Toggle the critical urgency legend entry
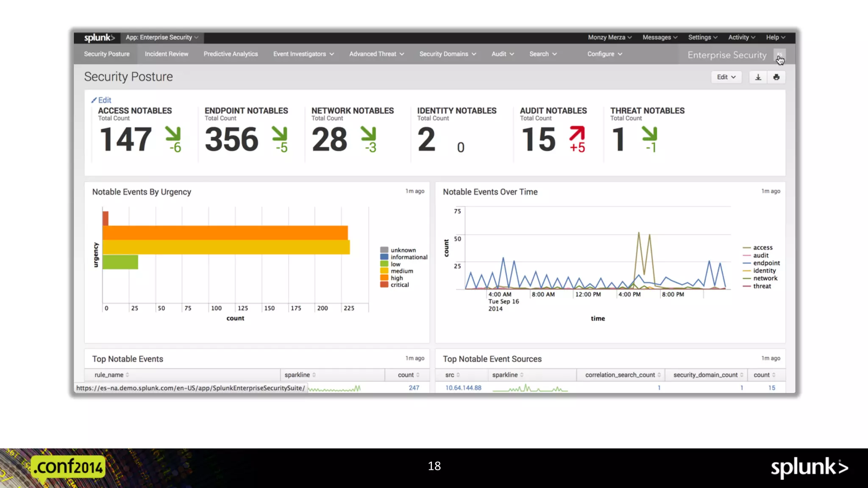This screenshot has height=488, width=868. [399, 285]
